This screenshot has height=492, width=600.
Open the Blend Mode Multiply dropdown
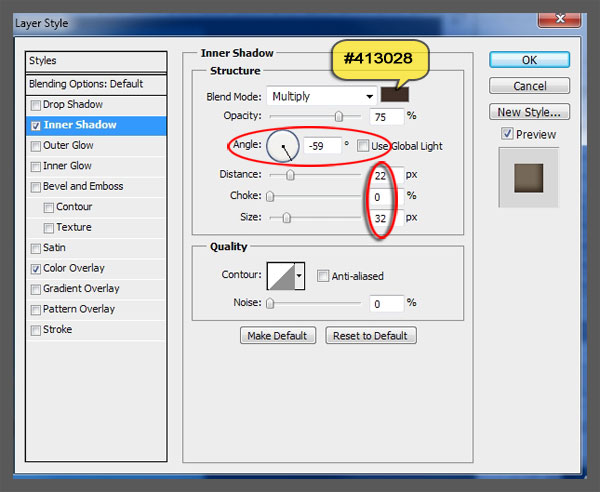click(320, 96)
